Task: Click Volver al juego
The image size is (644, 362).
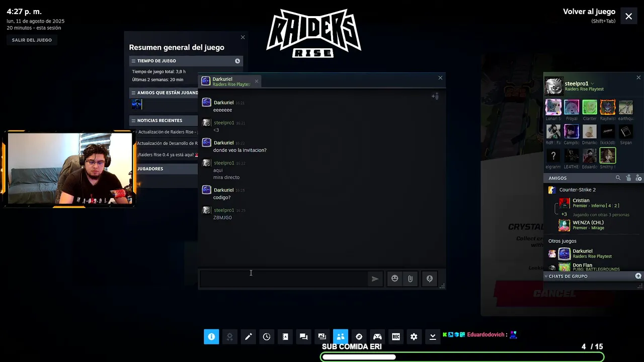Action: tap(589, 12)
